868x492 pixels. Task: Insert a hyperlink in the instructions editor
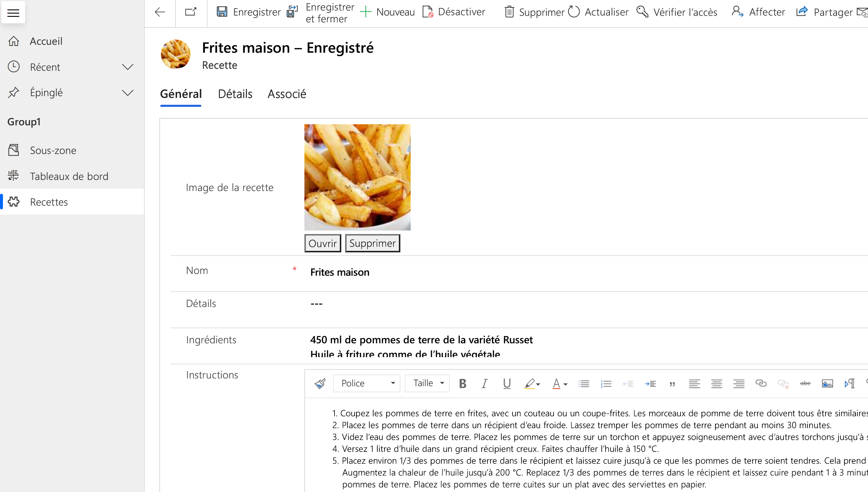761,383
